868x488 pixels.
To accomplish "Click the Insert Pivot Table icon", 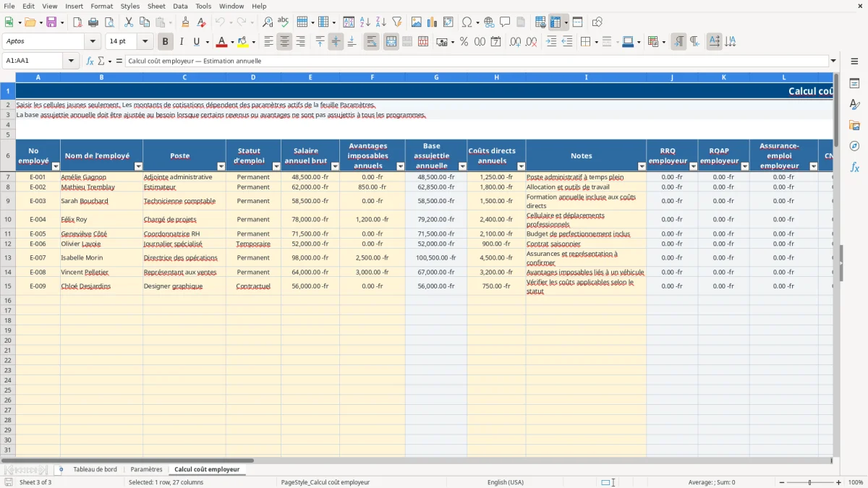I will [x=448, y=22].
